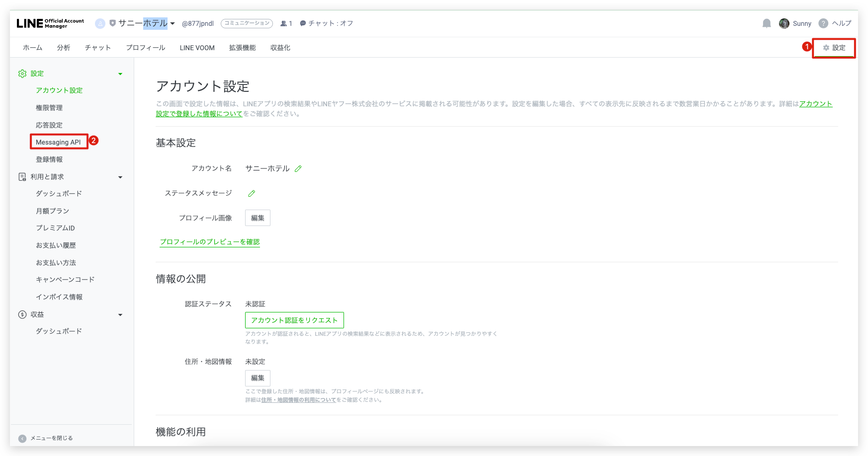Open the 分析 tab

(64, 48)
